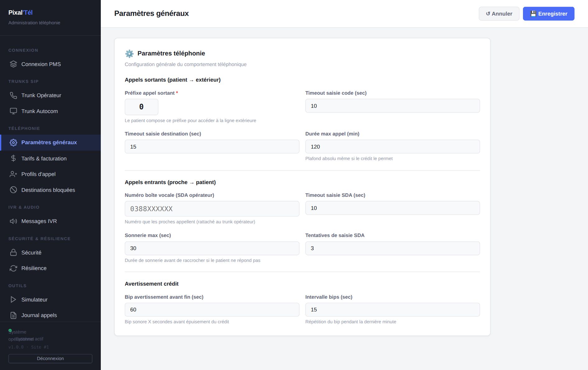This screenshot has width=588, height=370.
Task: Click the Résilience refresh icon
Action: 13,268
